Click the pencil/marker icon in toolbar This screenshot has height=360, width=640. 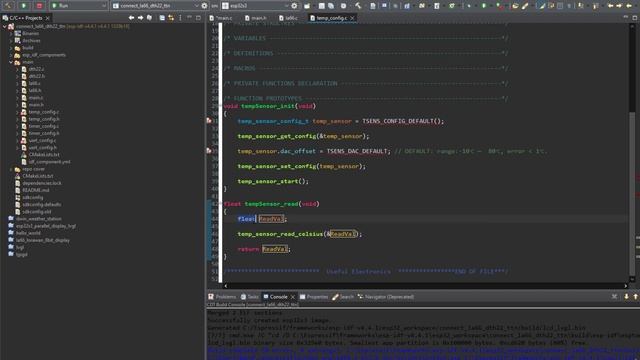tap(525, 6)
